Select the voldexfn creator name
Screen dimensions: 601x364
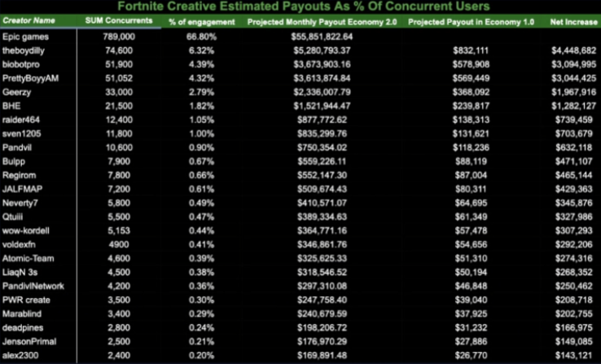point(19,244)
